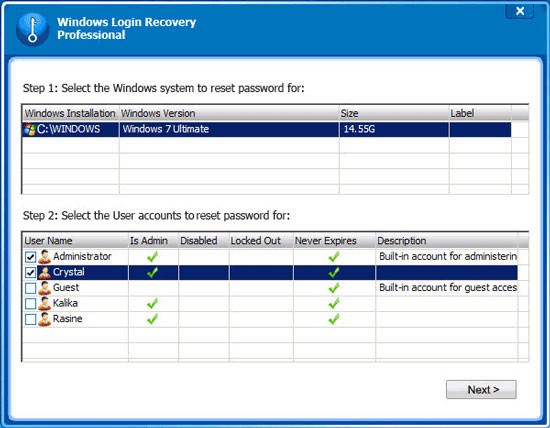Click the Locked Out column header
550x428 pixels.
pyautogui.click(x=261, y=241)
